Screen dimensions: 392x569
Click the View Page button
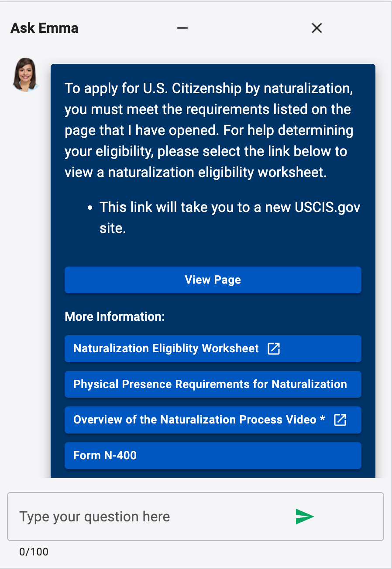pyautogui.click(x=213, y=280)
